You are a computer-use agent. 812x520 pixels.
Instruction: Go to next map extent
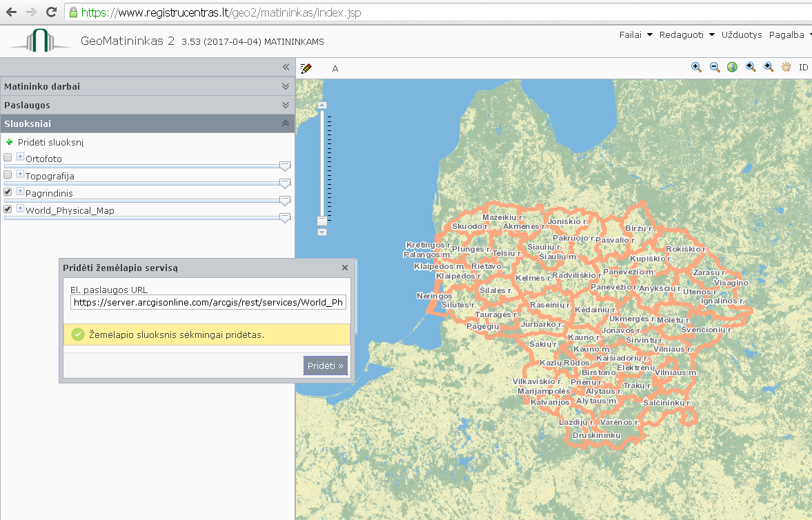769,68
